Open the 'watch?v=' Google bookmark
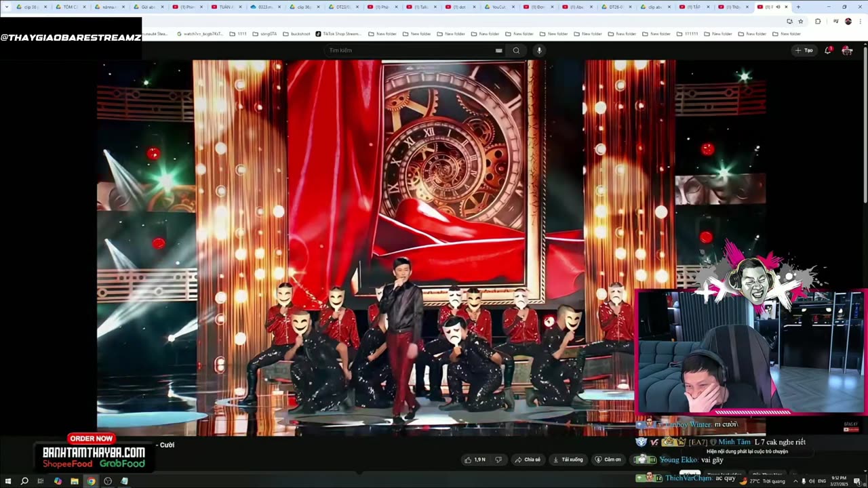 click(201, 34)
